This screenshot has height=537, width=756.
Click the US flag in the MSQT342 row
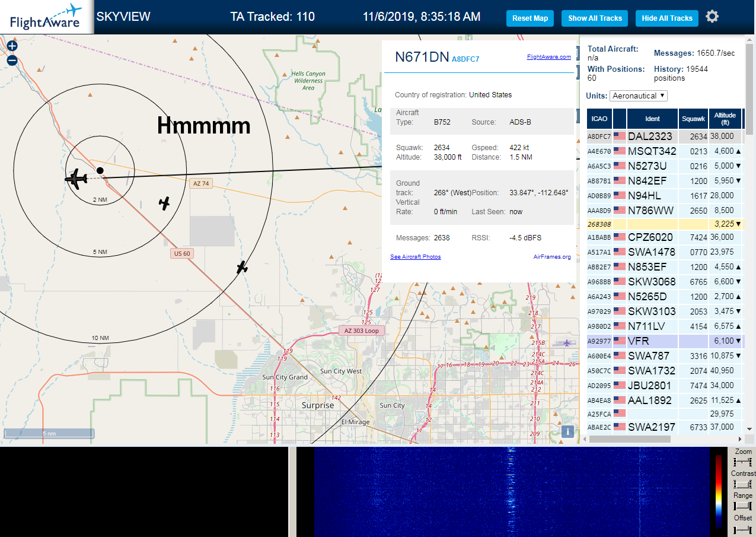click(x=620, y=151)
